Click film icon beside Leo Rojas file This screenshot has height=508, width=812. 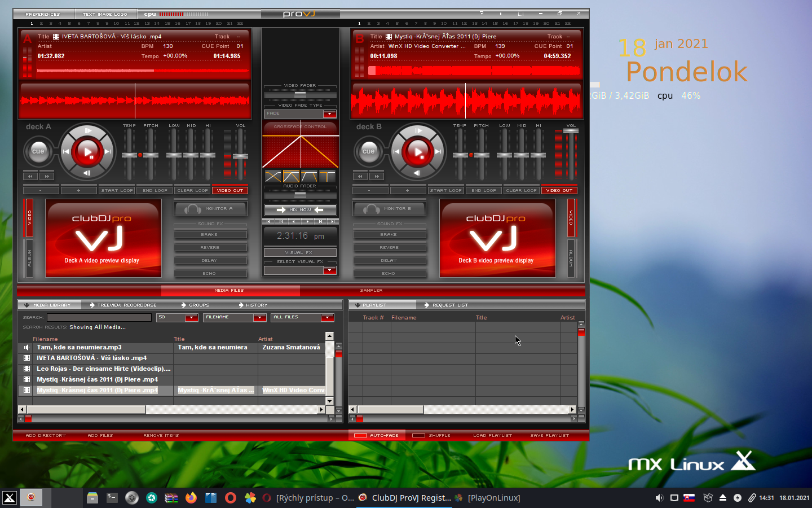27,369
